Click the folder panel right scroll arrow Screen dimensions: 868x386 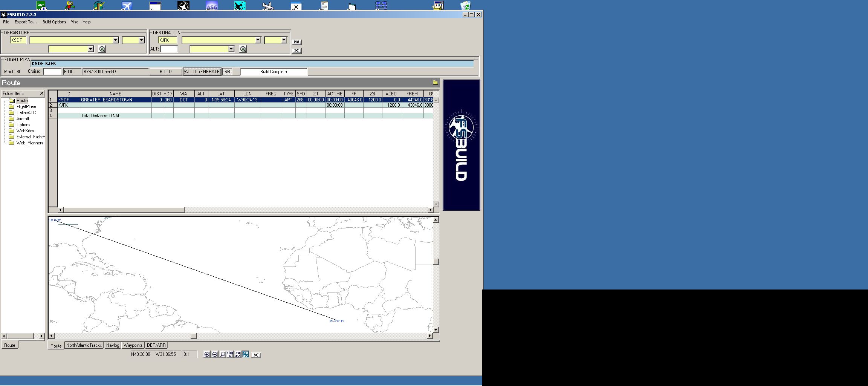click(42, 336)
